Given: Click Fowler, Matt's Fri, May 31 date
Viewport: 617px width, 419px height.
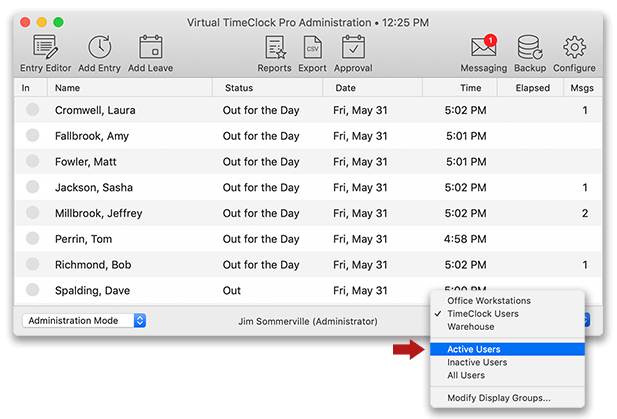Looking at the screenshot, I should tap(360, 162).
